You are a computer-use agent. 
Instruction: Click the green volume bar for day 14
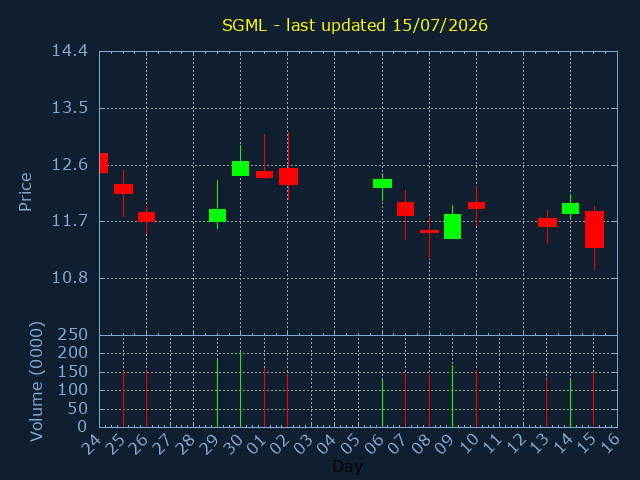coord(570,403)
